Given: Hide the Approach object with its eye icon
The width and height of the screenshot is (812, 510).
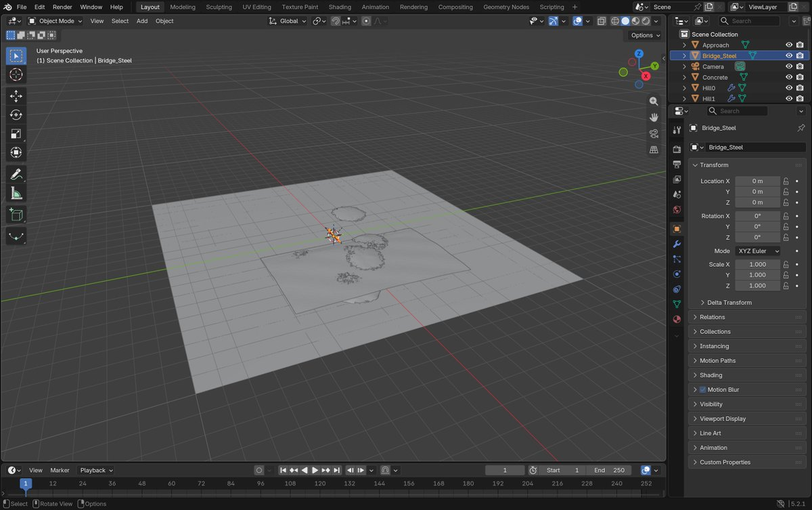Looking at the screenshot, I should [x=789, y=45].
